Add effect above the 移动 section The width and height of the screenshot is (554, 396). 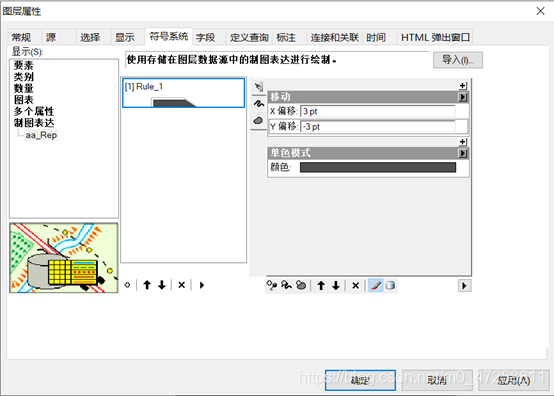pyautogui.click(x=463, y=85)
